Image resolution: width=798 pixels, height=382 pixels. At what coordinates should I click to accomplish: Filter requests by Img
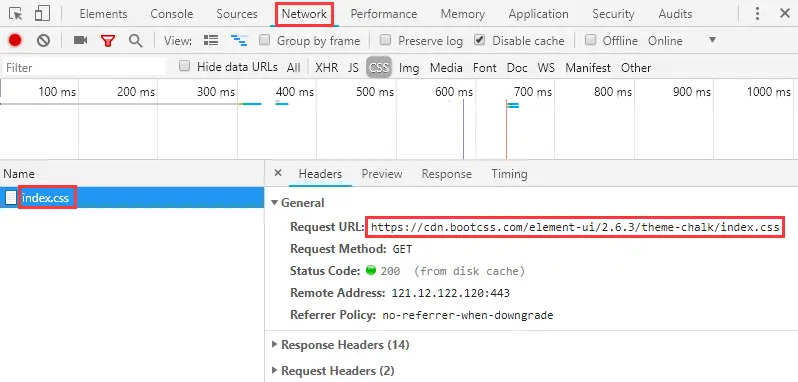409,68
